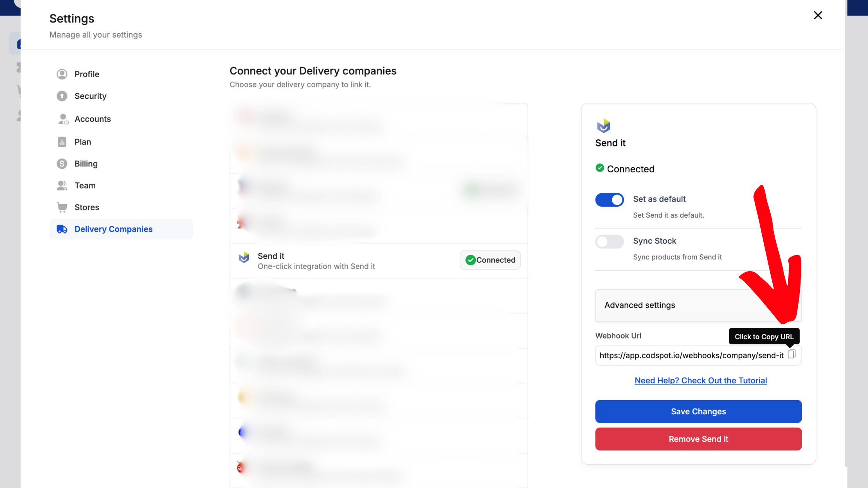The height and width of the screenshot is (488, 868).
Task: Select the Plan menu item
Action: [x=121, y=142]
